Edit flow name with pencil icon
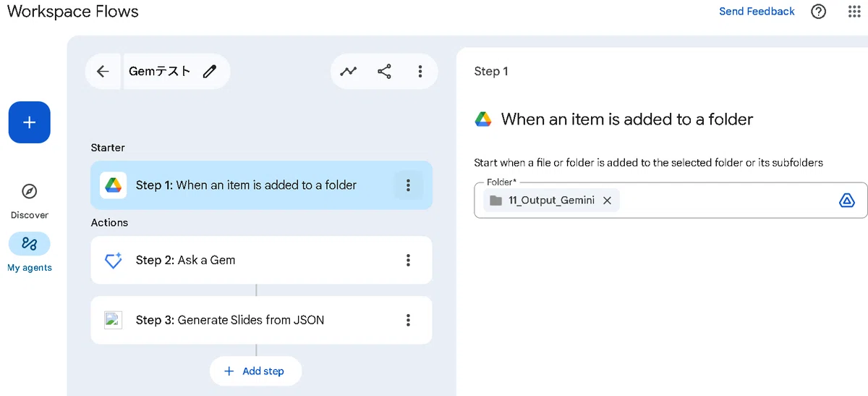868x396 pixels. click(210, 71)
